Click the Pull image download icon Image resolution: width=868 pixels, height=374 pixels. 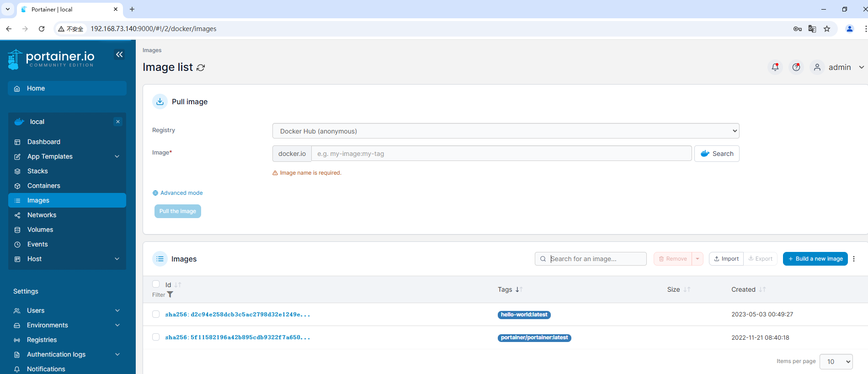(x=160, y=102)
